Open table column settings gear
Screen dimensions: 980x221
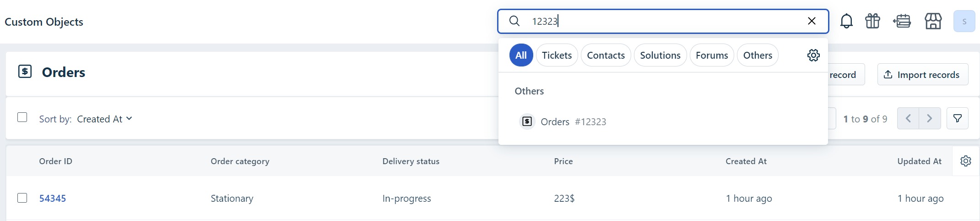click(x=966, y=161)
